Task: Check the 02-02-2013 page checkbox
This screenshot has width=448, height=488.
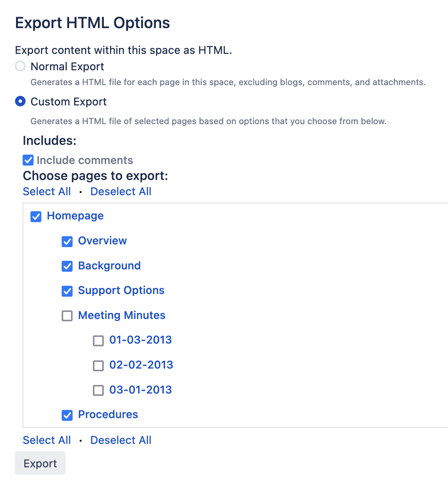Action: [98, 365]
